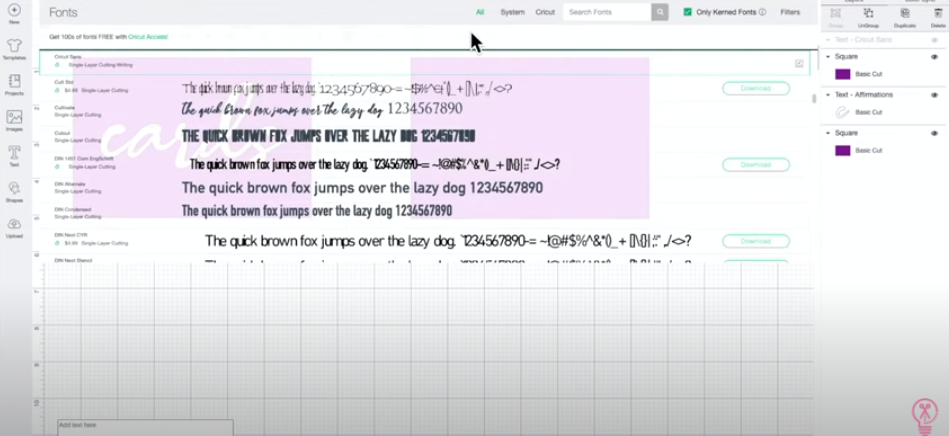949x436 pixels.
Task: Click the selected checkmark icon in Cricut Sans row
Action: (799, 63)
